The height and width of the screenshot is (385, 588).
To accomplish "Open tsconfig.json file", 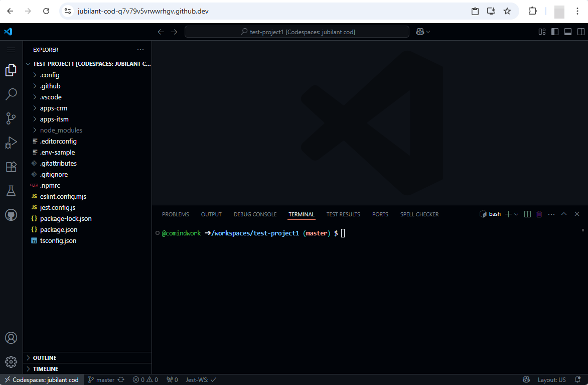I will click(x=87, y=241).
